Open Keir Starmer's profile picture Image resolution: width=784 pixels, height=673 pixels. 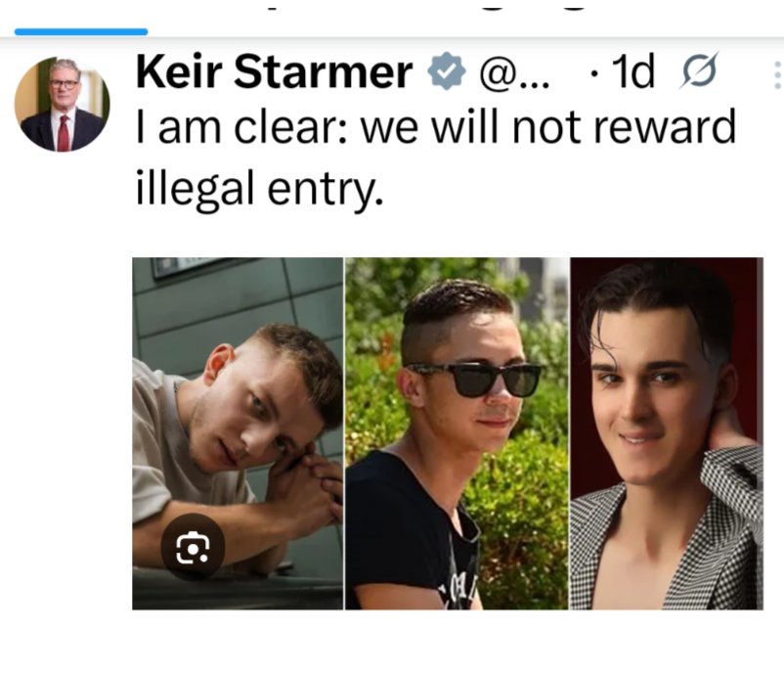62,104
